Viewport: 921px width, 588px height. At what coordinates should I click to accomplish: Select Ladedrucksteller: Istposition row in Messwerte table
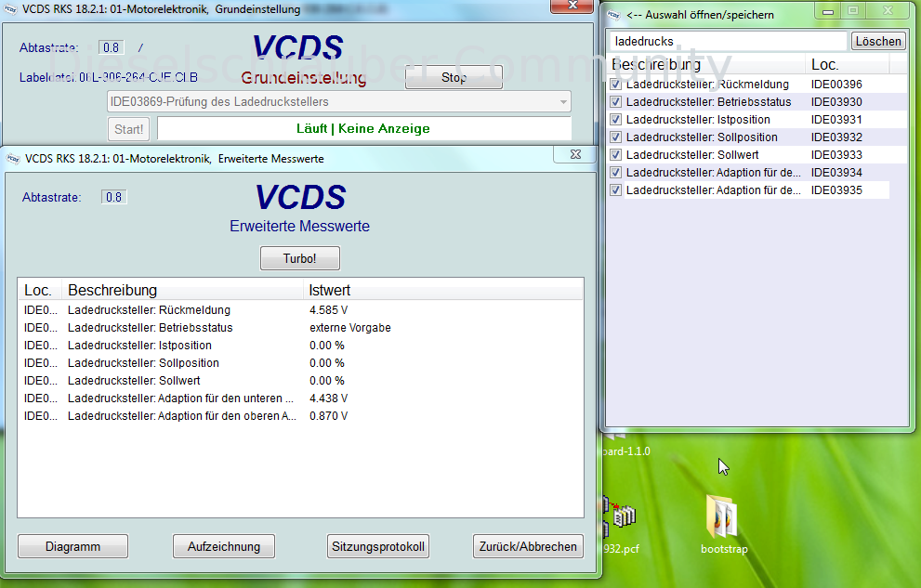301,345
